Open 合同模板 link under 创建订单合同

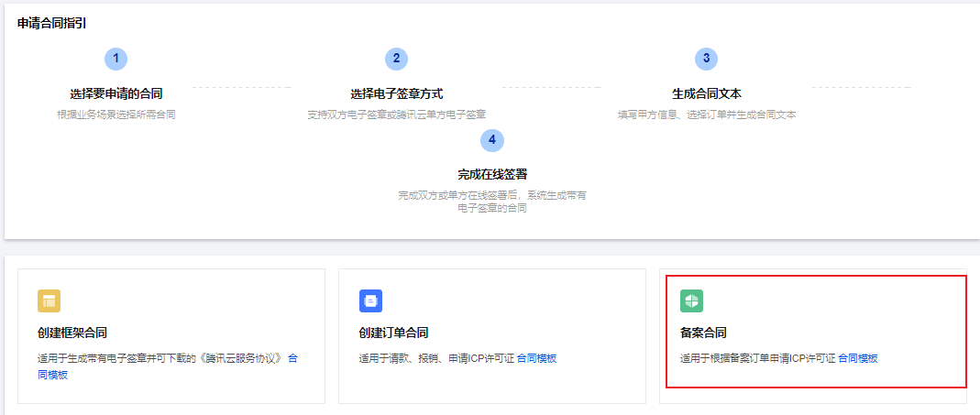537,358
